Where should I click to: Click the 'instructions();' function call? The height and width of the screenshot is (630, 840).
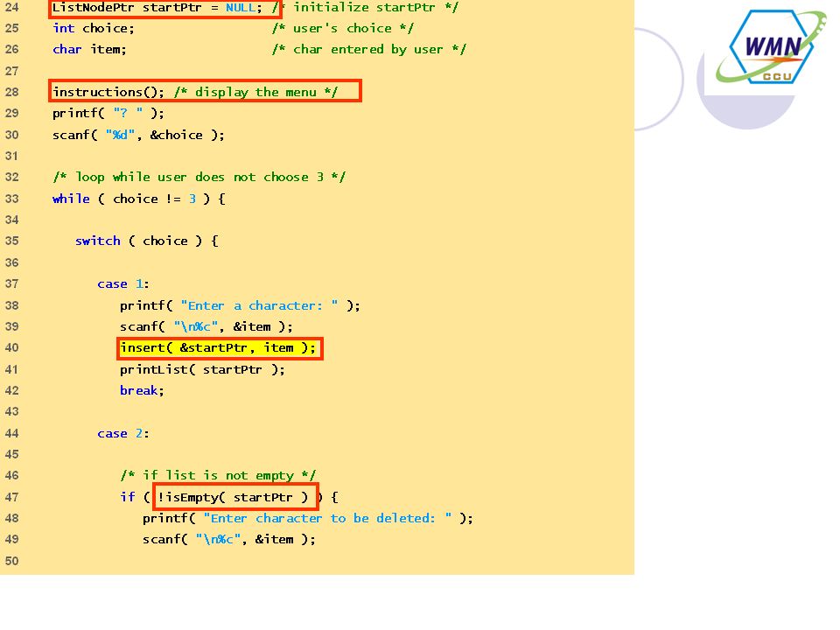pyautogui.click(x=108, y=92)
